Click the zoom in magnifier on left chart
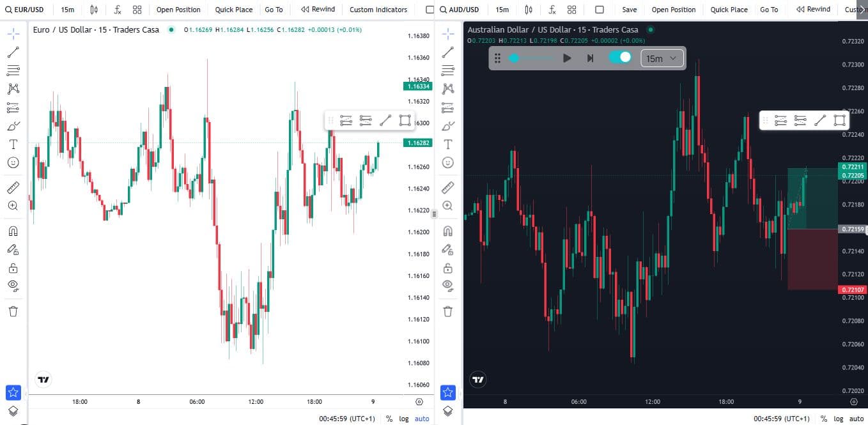Viewport: 868px width, 425px height. click(x=13, y=206)
